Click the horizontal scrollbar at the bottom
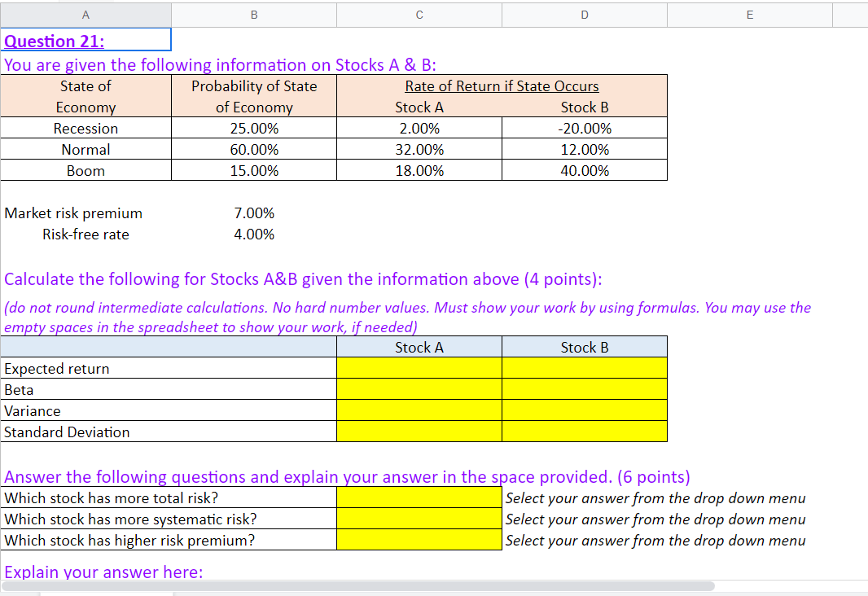This screenshot has width=868, height=596. coord(358,585)
